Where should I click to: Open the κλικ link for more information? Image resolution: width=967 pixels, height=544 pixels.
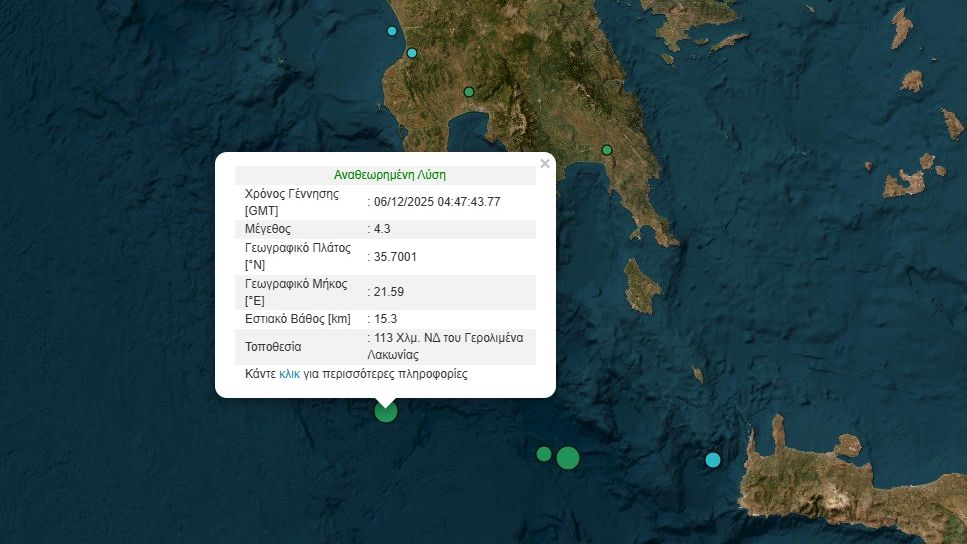289,374
